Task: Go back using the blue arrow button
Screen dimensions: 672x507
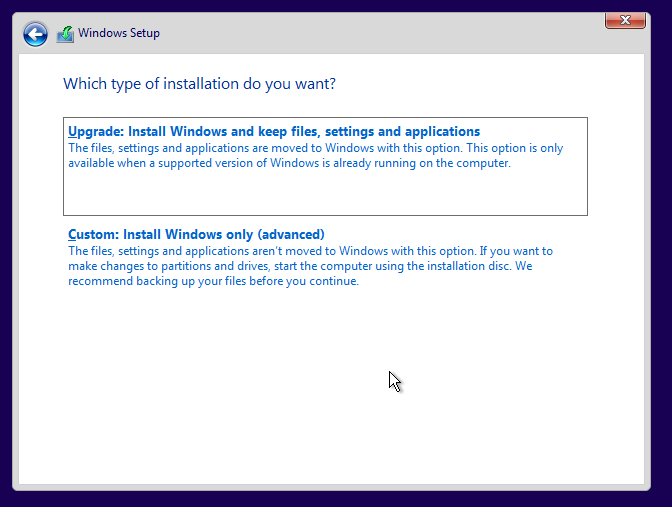Action: (35, 34)
